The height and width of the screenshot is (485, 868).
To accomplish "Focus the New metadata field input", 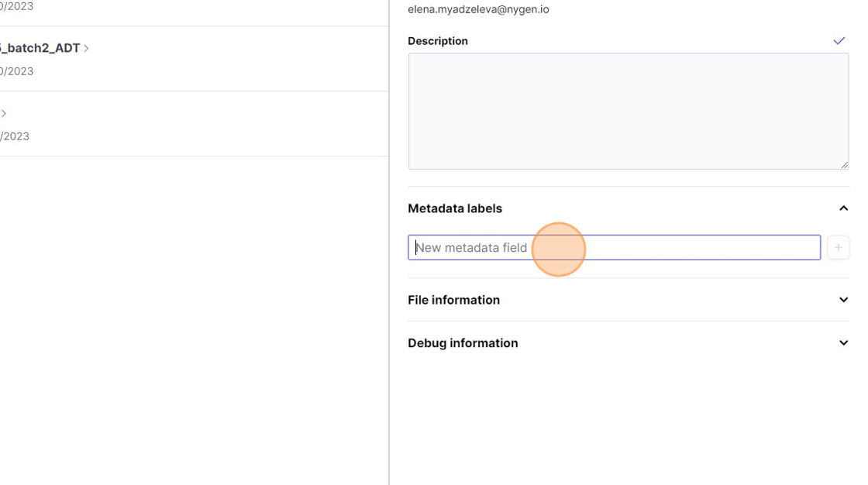I will (x=614, y=248).
